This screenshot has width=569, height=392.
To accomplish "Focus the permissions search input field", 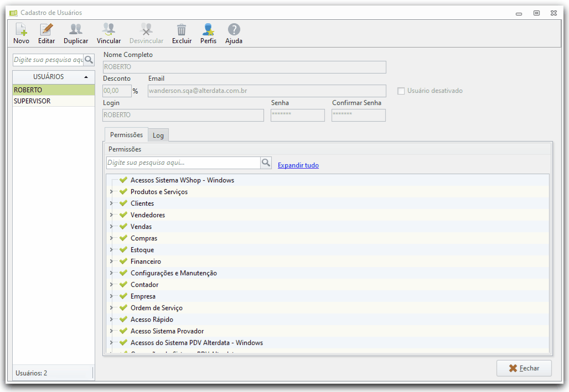I will (x=183, y=163).
